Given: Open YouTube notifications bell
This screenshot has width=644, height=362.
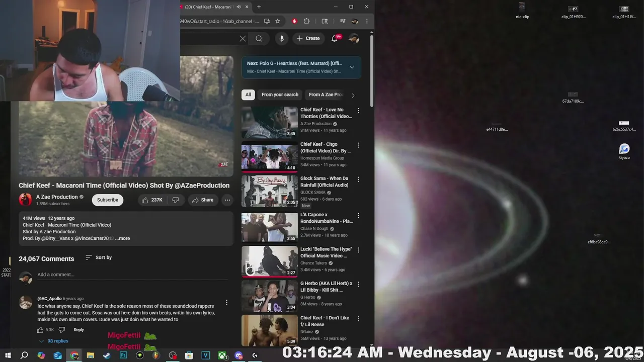Looking at the screenshot, I should tap(334, 38).
